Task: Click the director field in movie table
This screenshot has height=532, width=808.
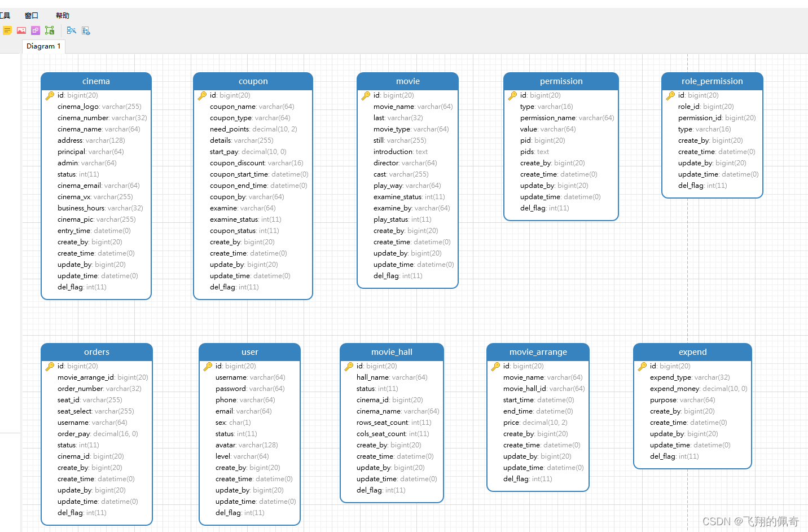Action: coord(405,163)
